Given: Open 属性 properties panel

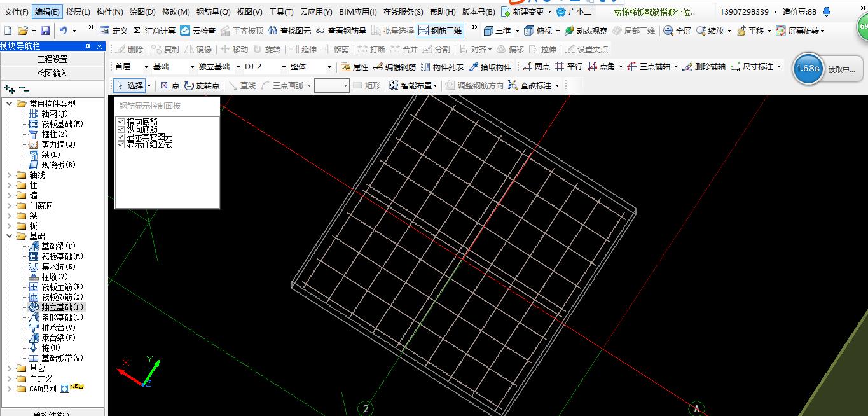Looking at the screenshot, I should (x=354, y=67).
